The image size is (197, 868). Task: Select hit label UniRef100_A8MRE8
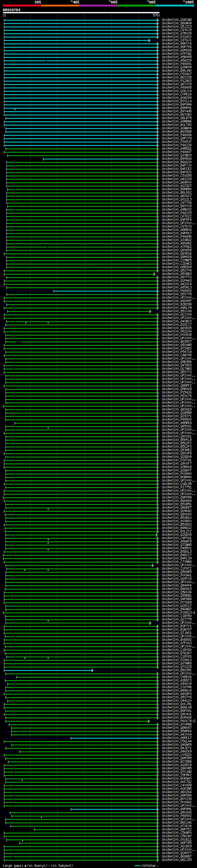[177, 423]
